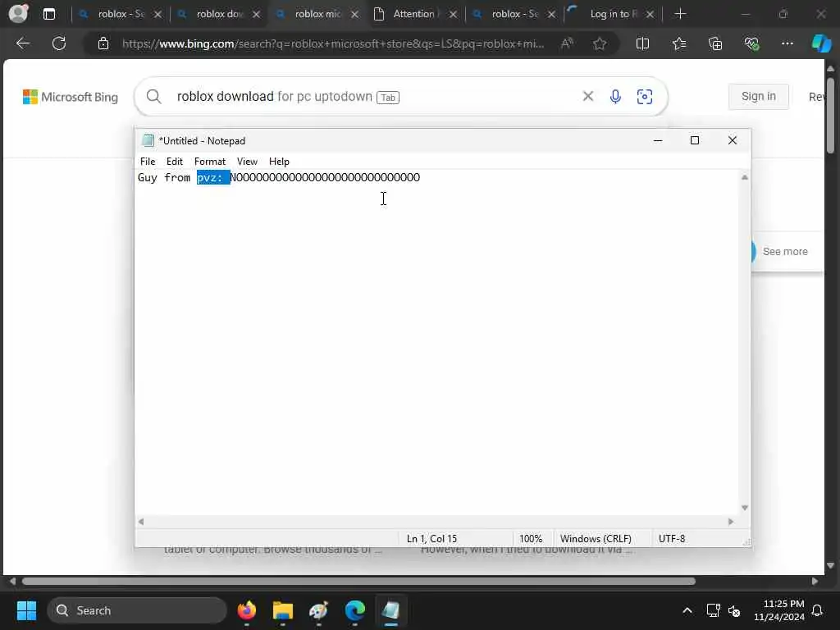
Task: Open the notifications bell in system tray
Action: coord(818,610)
